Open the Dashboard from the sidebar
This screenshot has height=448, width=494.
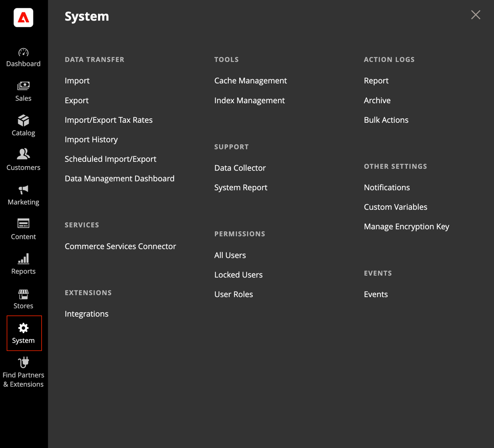click(23, 58)
